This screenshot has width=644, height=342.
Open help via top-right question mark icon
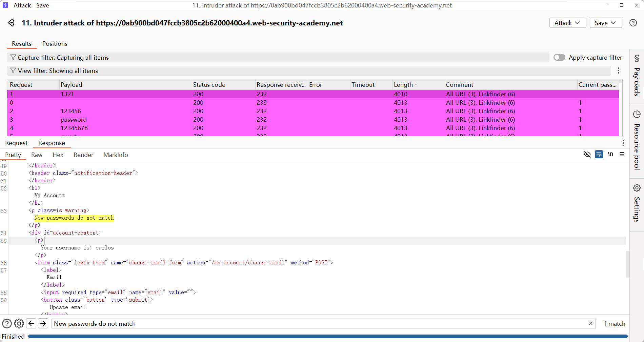[x=633, y=23]
